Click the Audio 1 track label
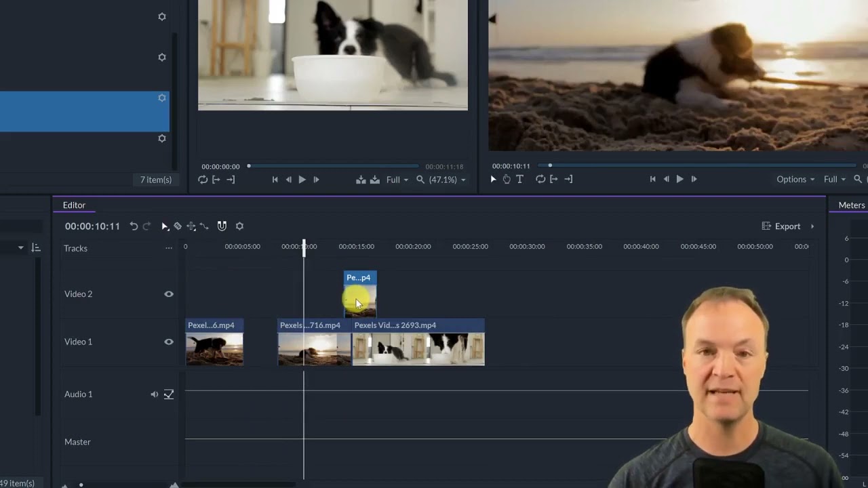Viewport: 868px width, 488px height. [x=78, y=394]
